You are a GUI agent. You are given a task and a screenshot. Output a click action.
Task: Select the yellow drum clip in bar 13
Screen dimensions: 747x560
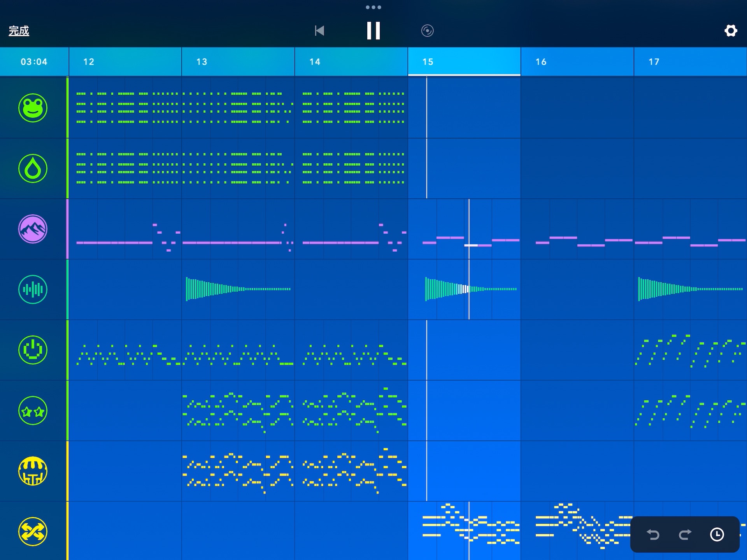point(238,471)
